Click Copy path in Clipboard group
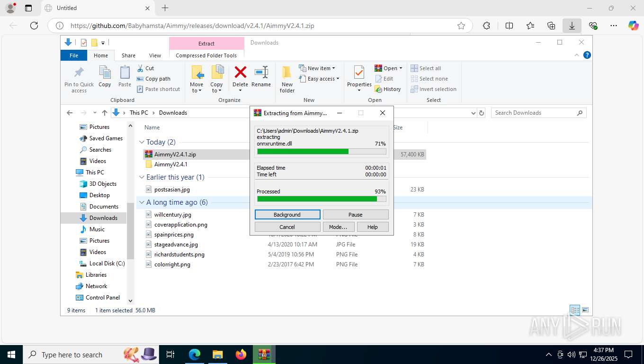 (153, 79)
